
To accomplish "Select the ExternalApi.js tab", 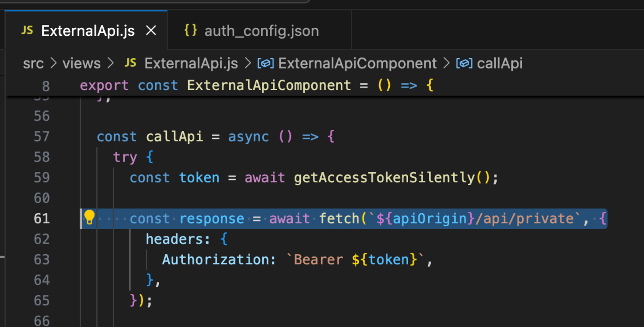I will pyautogui.click(x=86, y=31).
